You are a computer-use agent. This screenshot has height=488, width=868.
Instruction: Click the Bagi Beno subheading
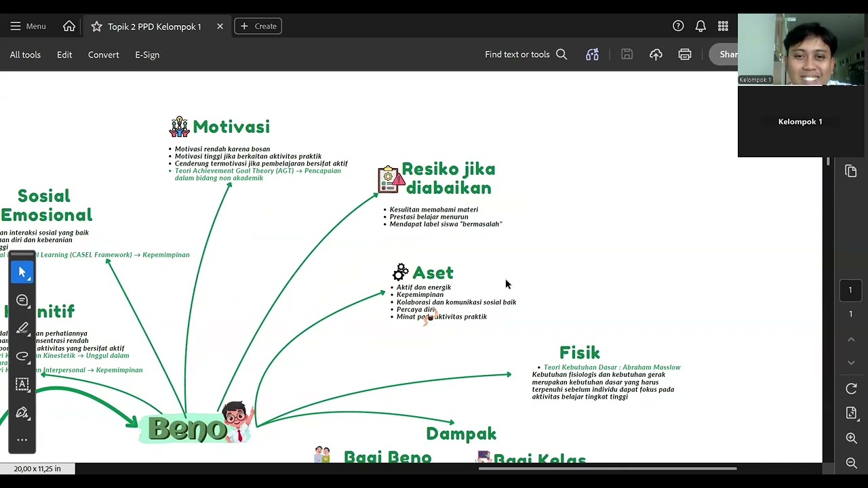tap(387, 457)
